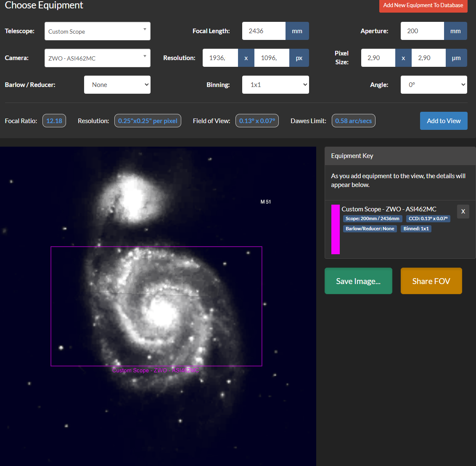Expand the Barlow / Reducer dropdown
Screen dimensions: 476x466
117,85
